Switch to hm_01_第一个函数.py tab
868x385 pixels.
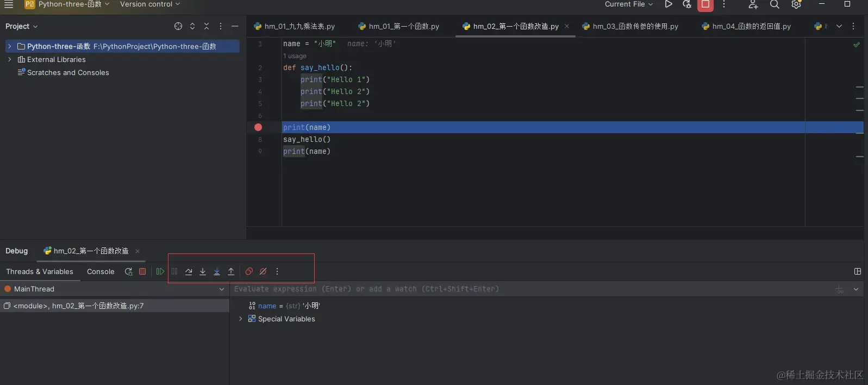coord(398,26)
